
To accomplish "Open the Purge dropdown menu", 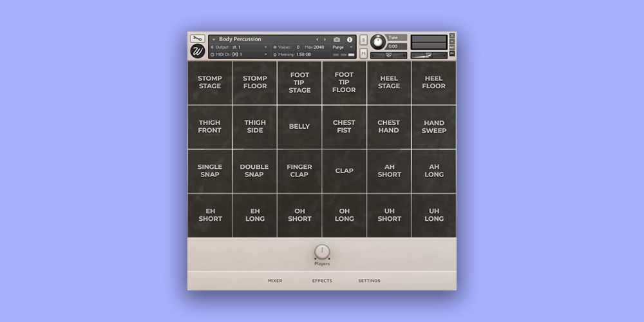I will point(351,47).
